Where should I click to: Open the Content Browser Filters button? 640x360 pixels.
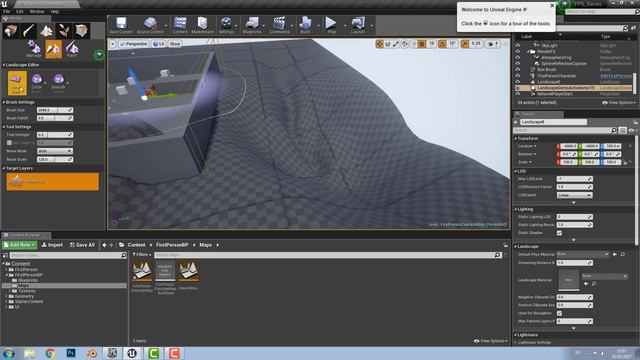[142, 255]
